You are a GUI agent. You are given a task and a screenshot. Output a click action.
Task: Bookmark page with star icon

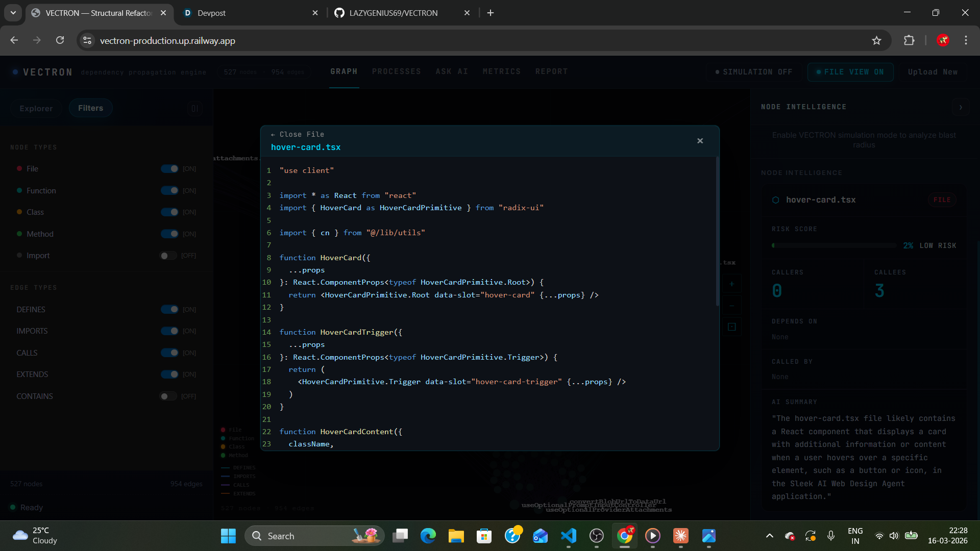pos(876,41)
